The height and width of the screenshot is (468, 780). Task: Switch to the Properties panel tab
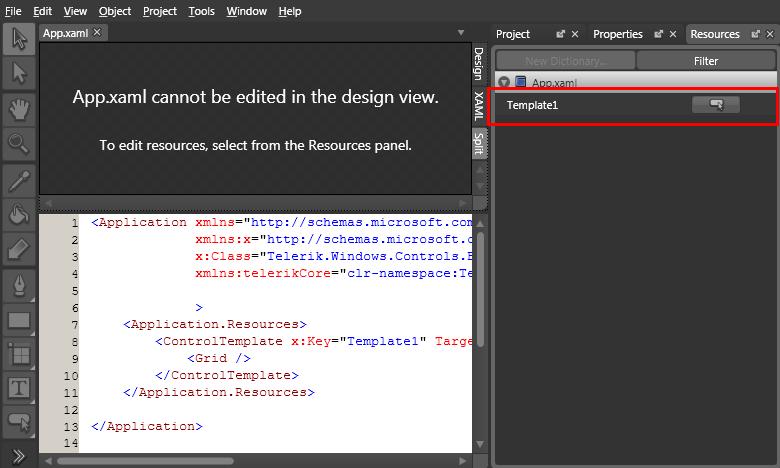coord(618,34)
